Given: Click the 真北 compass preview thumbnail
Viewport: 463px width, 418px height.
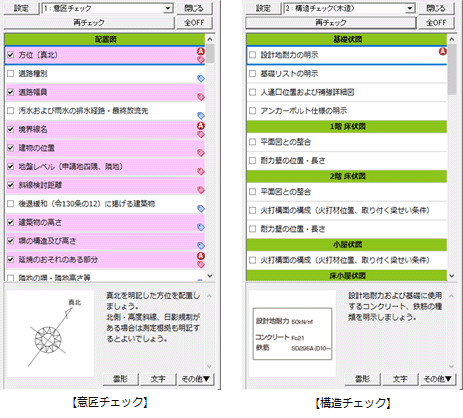Looking at the screenshot, I should point(50,333).
